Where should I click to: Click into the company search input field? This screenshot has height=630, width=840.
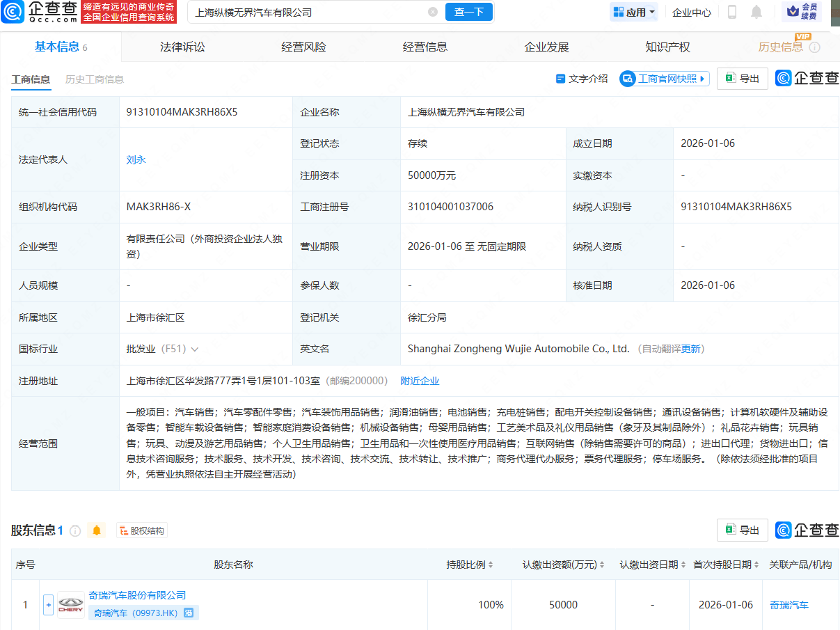coord(306,12)
